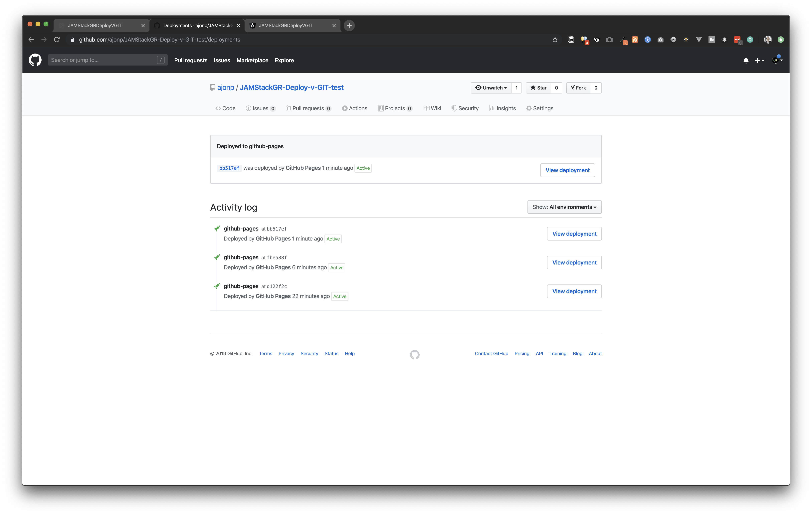Open the Projects tab
Viewport: 812px width, 515px height.
(x=395, y=108)
